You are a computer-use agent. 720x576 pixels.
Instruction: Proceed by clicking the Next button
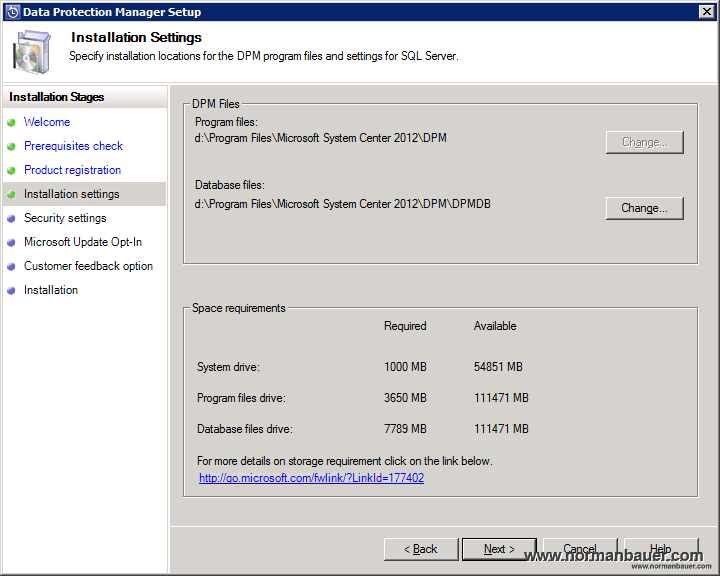click(499, 549)
